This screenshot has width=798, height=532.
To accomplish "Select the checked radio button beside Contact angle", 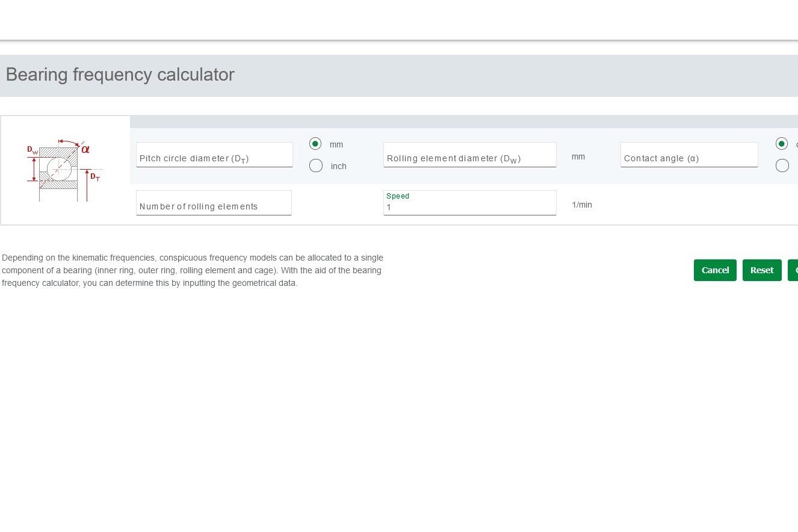I will click(782, 144).
